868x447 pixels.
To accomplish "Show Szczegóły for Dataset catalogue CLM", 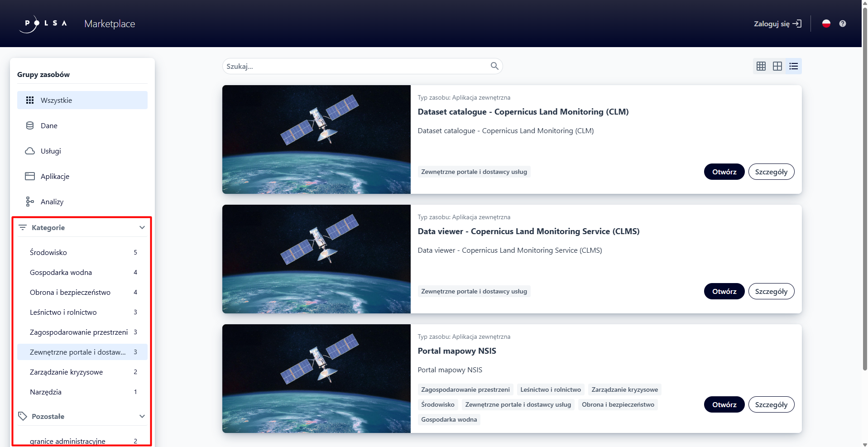I will 771,172.
